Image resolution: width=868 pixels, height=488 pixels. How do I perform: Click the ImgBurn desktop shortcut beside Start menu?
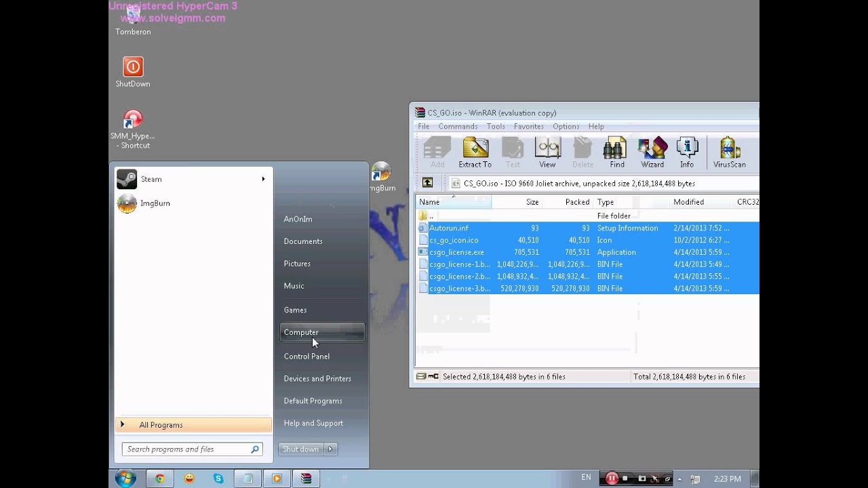pyautogui.click(x=381, y=178)
